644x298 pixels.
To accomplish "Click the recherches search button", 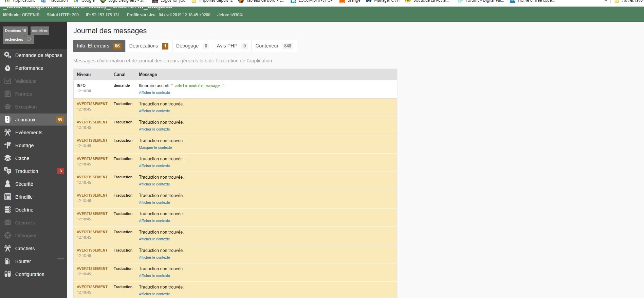I will point(19,39).
